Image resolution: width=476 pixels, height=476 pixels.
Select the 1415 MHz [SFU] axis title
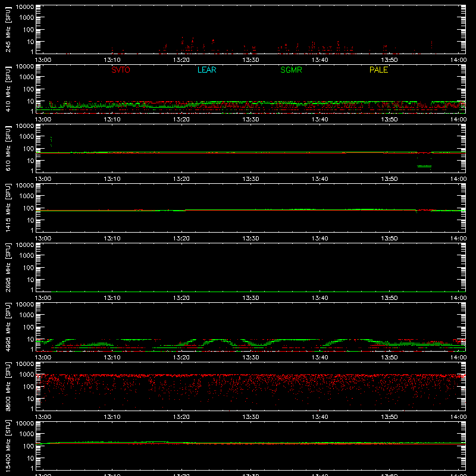click(x=8, y=208)
